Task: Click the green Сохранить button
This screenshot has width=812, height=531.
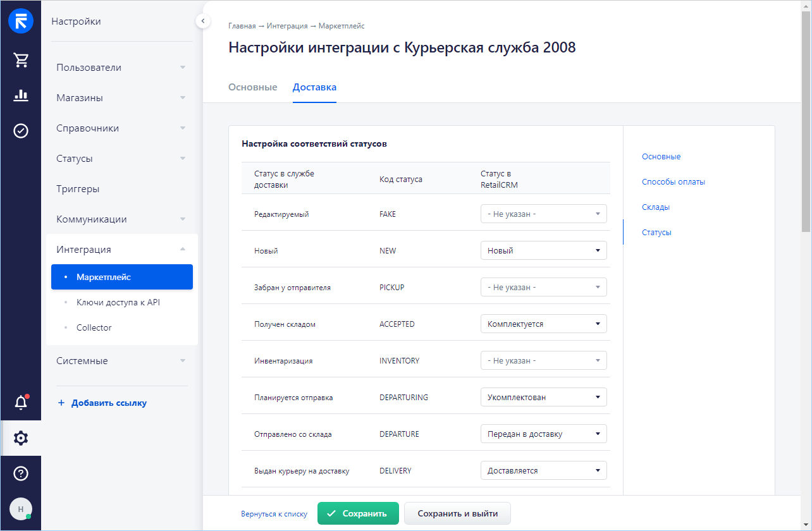Action: point(358,513)
